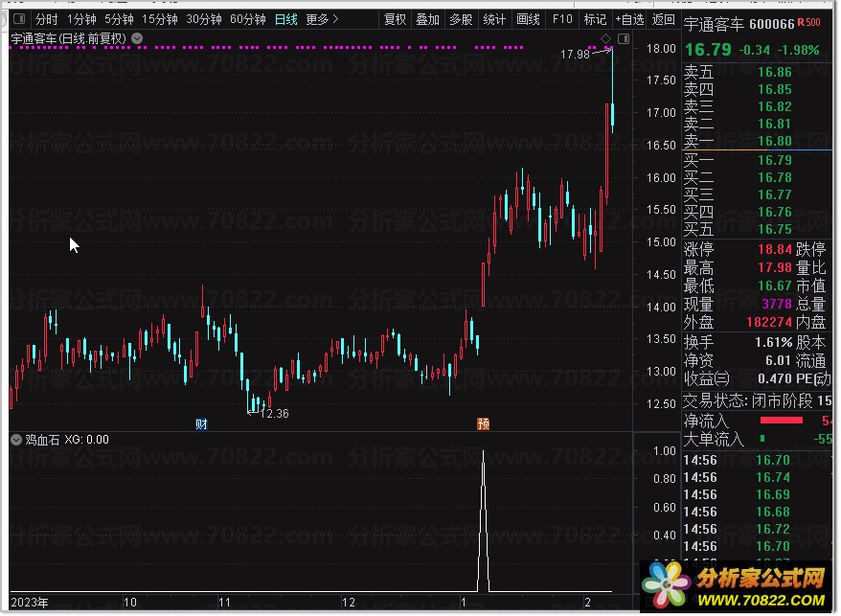Image resolution: width=841 pixels, height=616 pixels.
Task: Toggle the side panel icon beside the diamond
Action: 624,38
